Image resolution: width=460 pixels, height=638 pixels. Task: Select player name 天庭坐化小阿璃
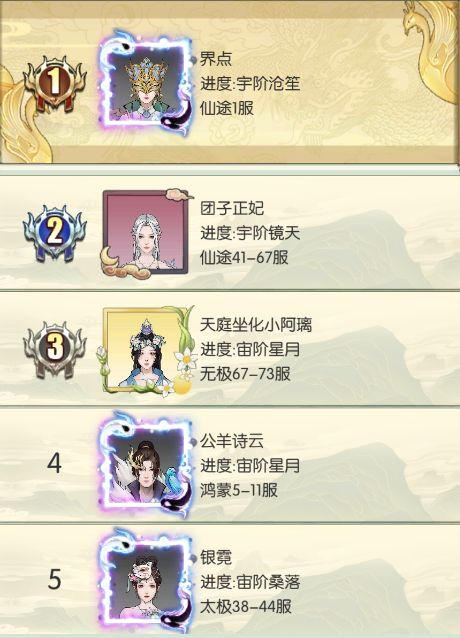point(256,325)
